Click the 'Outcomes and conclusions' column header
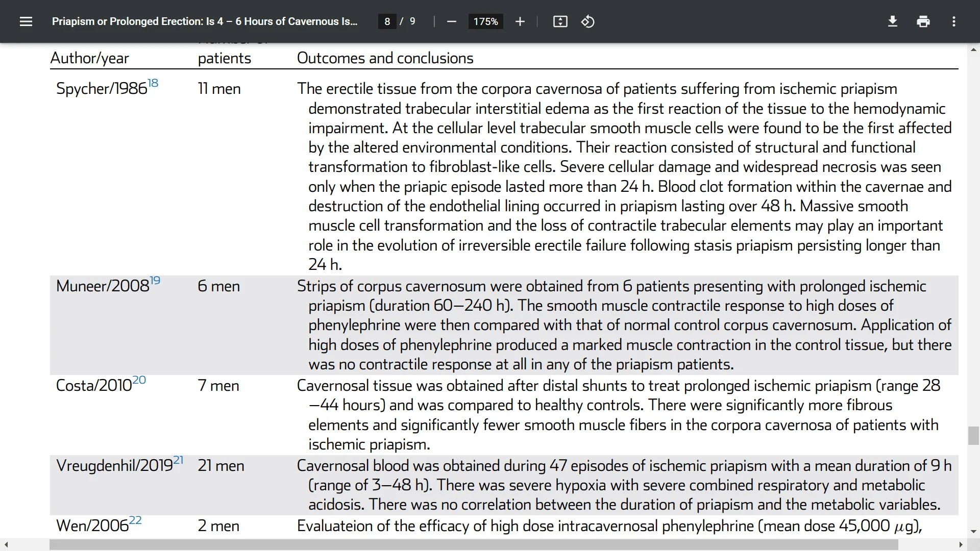This screenshot has height=551, width=980. click(385, 58)
